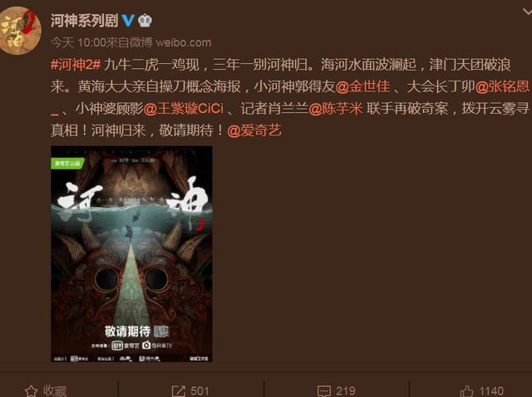
Task: Open the #河神2# hashtag topic
Action: tap(76, 65)
